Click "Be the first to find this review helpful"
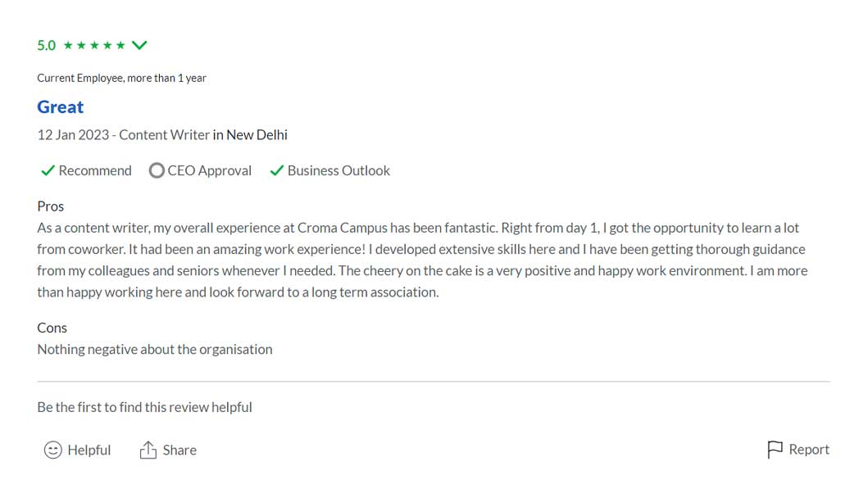Viewport: 868px width, 498px height. 144,407
